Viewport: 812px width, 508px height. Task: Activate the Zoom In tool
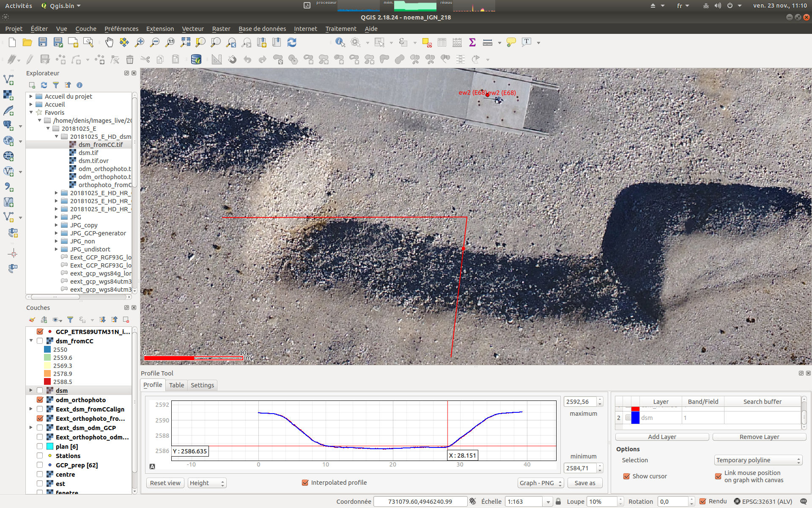[x=139, y=42]
